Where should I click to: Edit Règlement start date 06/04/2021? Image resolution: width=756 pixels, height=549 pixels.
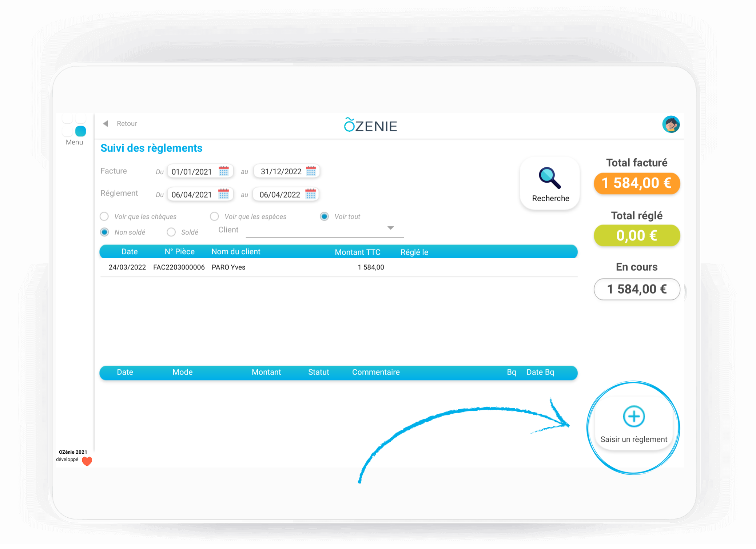[192, 195]
